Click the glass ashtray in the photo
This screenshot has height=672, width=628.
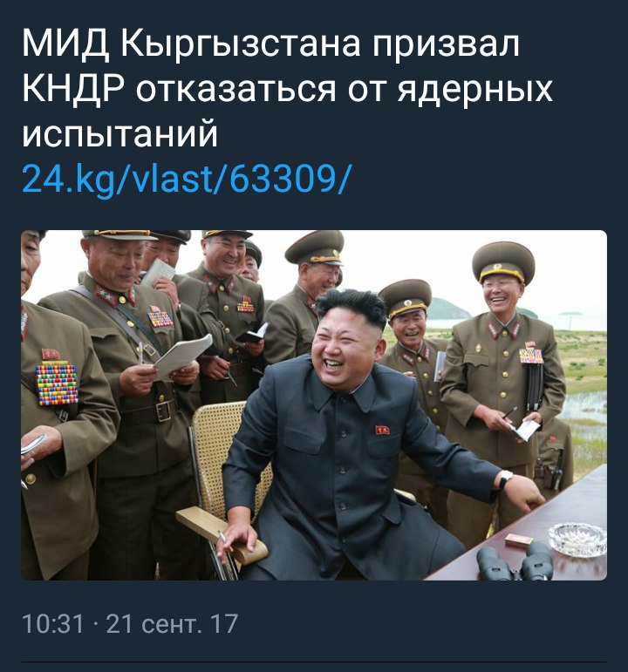[x=577, y=540]
